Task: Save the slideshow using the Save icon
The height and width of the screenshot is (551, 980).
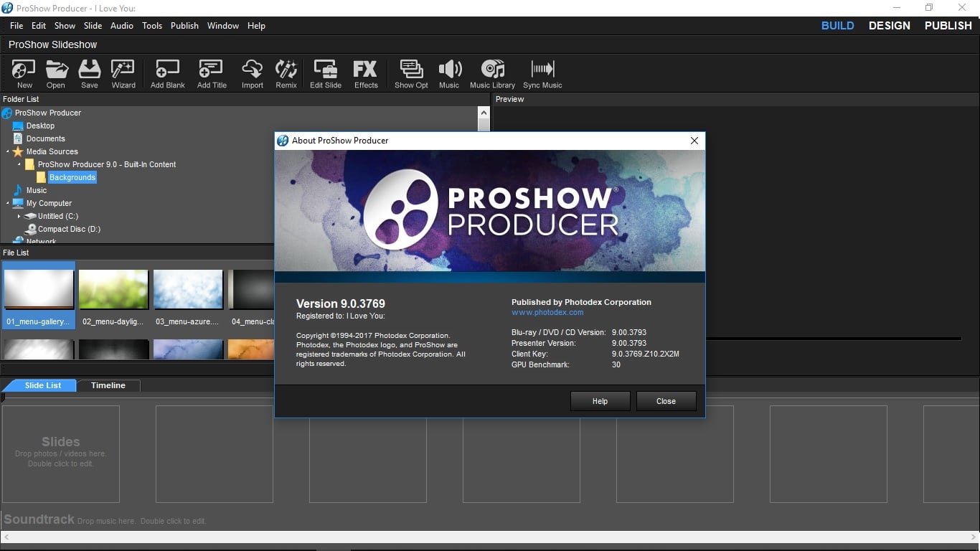Action: [89, 72]
